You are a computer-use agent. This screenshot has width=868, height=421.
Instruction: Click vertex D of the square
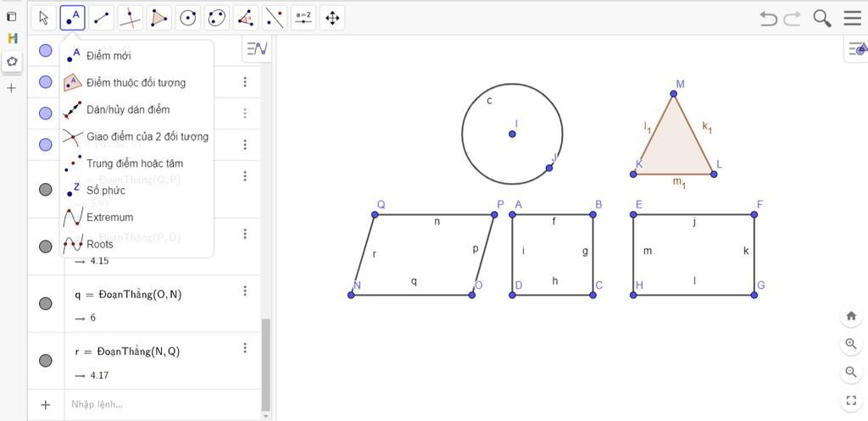pos(512,295)
